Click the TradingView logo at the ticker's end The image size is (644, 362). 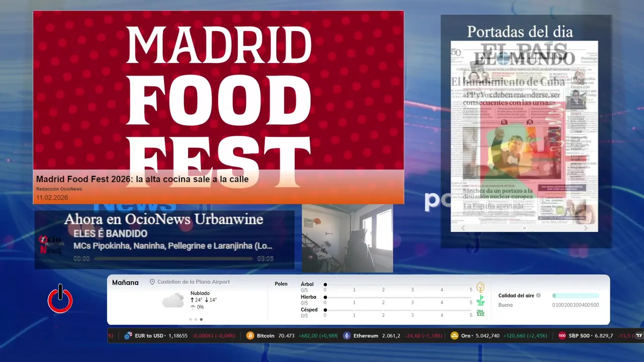tap(639, 336)
